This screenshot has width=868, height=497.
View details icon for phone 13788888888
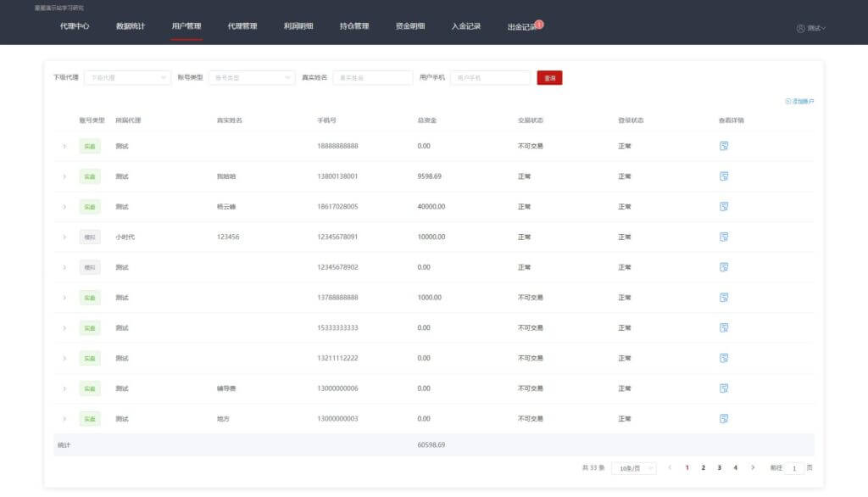tap(724, 298)
